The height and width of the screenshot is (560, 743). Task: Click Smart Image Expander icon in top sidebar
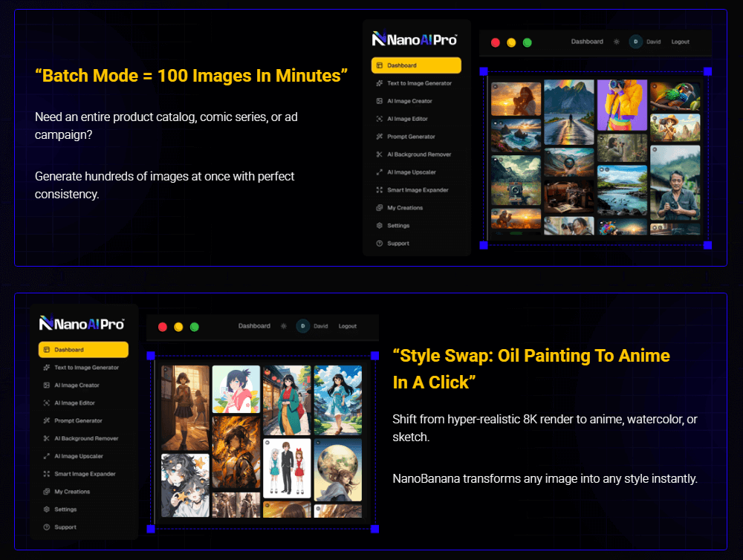click(x=380, y=190)
